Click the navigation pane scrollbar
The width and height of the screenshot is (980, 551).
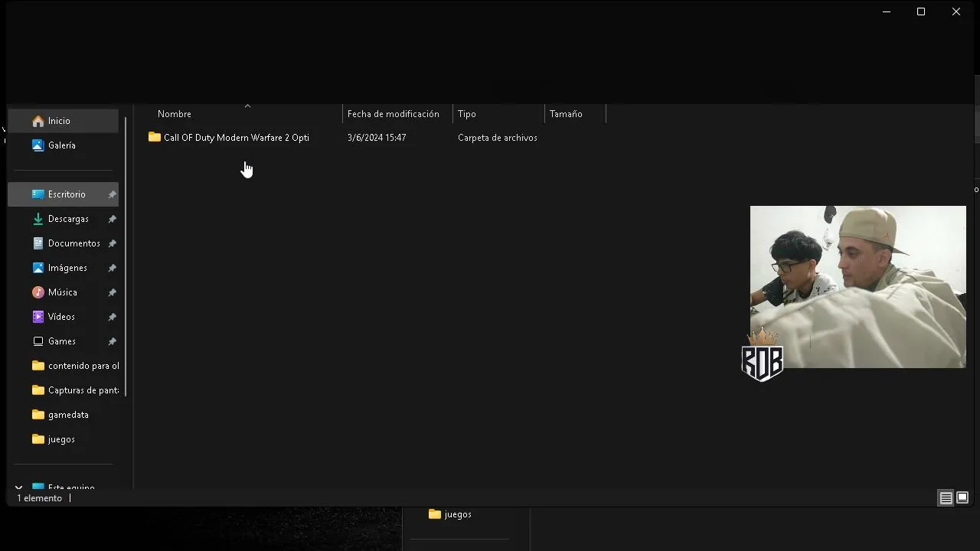pyautogui.click(x=126, y=256)
